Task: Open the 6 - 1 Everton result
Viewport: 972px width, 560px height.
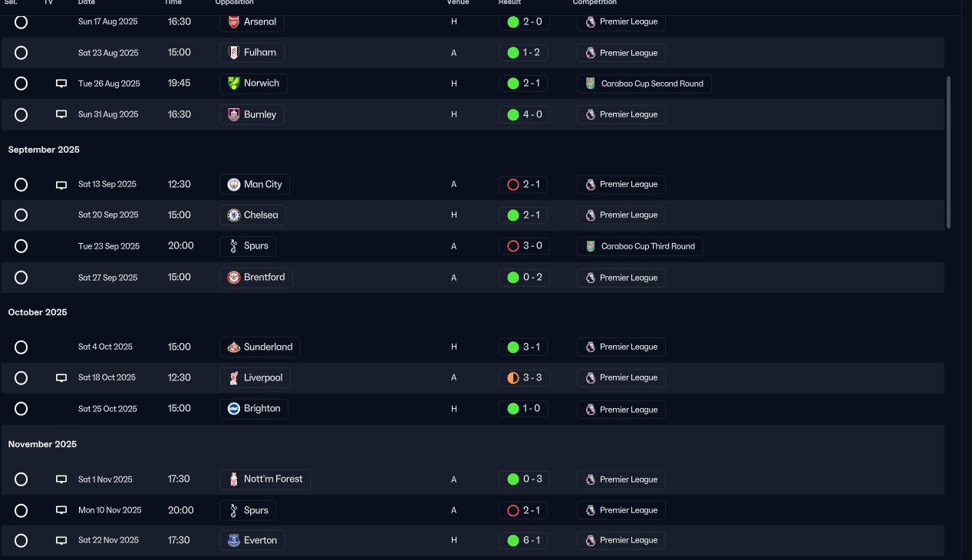Action: tap(524, 540)
